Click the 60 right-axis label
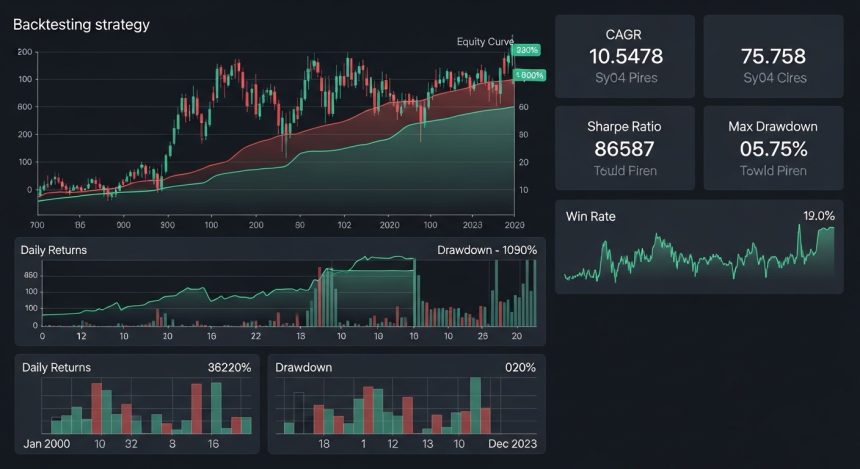Image resolution: width=860 pixels, height=469 pixels. point(523,107)
